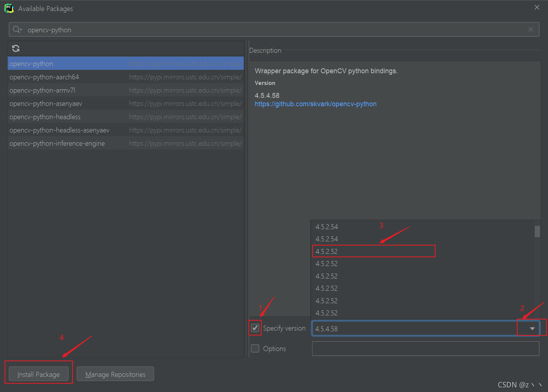Close the Available Packages dialog
548x392 pixels.
coord(537,7)
